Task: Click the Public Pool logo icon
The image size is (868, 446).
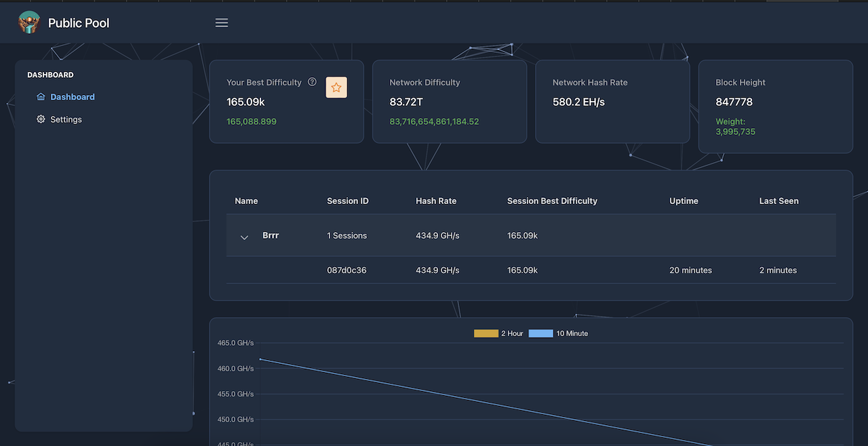Action: click(29, 22)
